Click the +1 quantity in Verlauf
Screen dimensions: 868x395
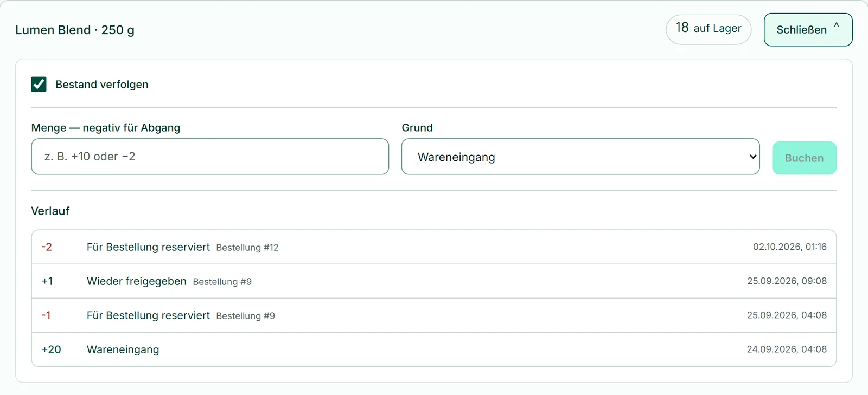click(47, 281)
